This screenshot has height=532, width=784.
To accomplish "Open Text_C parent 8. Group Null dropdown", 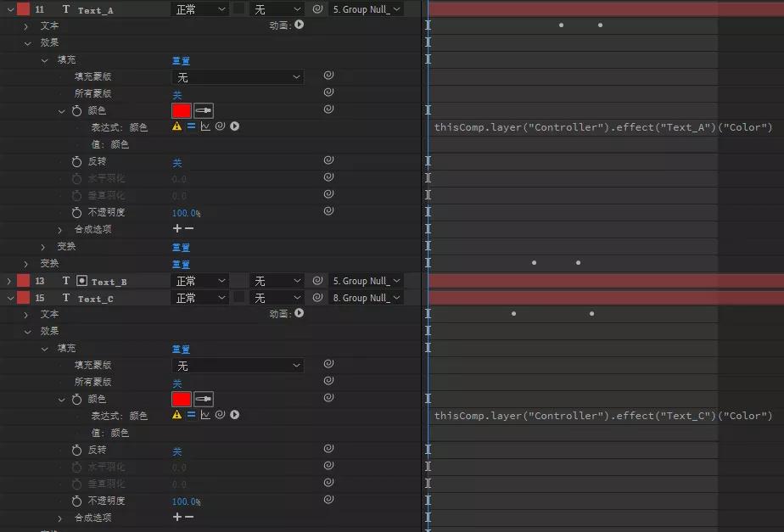I will pos(367,298).
